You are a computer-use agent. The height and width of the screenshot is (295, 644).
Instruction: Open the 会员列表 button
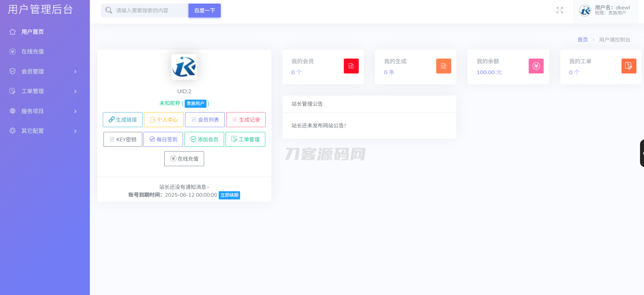(205, 120)
